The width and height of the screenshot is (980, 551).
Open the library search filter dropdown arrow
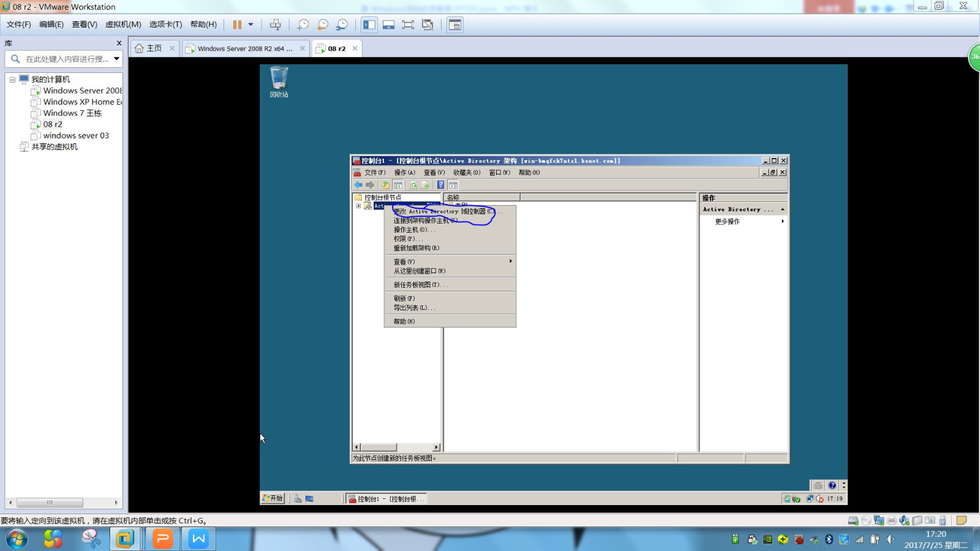(116, 59)
